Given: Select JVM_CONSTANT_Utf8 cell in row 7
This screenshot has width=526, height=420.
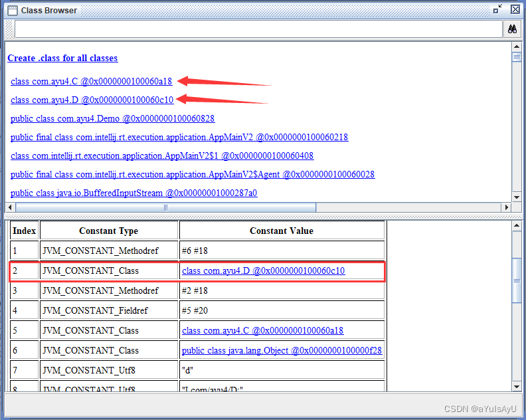Looking at the screenshot, I should pyautogui.click(x=109, y=370).
